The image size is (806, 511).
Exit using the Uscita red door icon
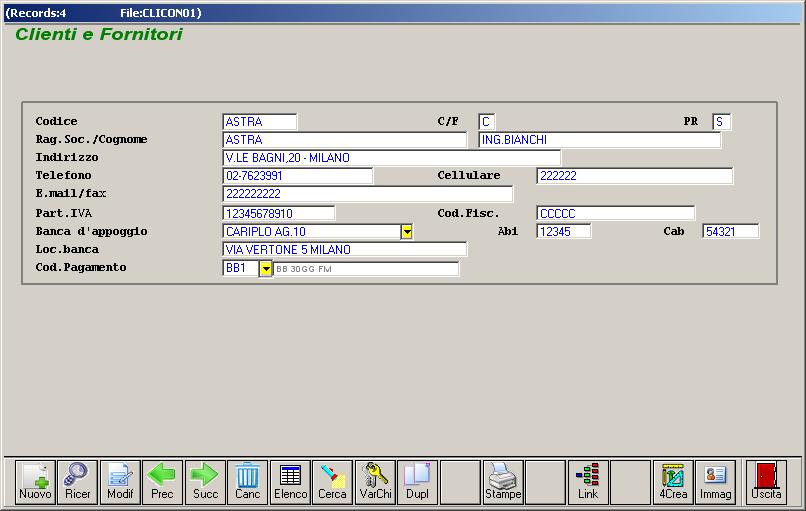point(766,482)
